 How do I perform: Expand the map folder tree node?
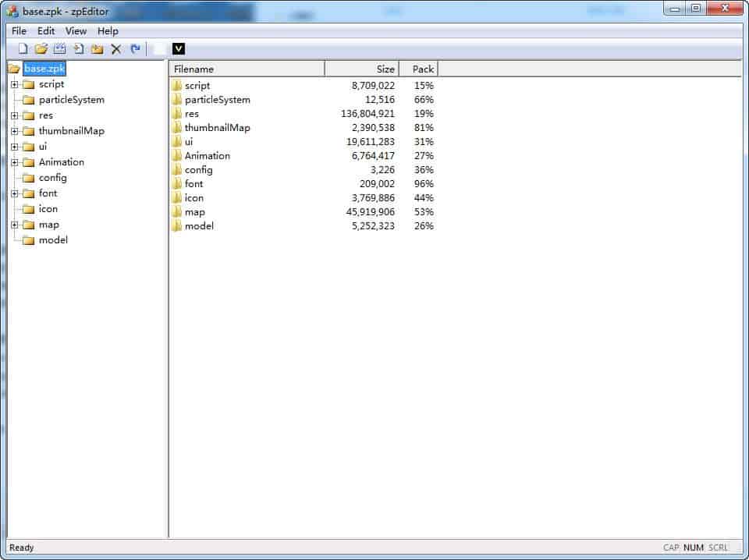14,225
